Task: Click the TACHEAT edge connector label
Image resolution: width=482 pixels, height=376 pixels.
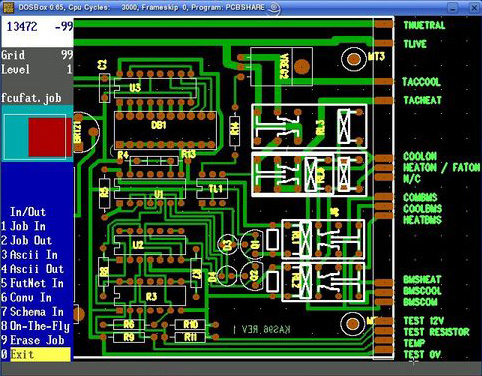Action: click(x=422, y=100)
